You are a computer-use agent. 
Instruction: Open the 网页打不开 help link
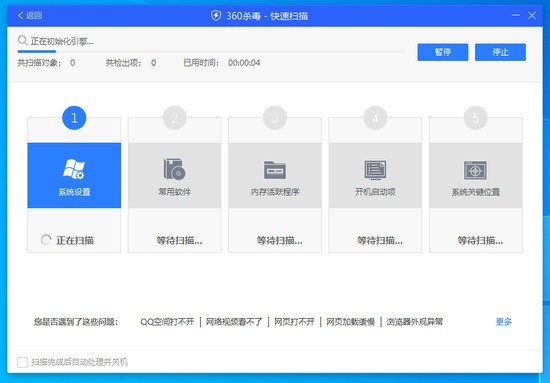point(294,322)
